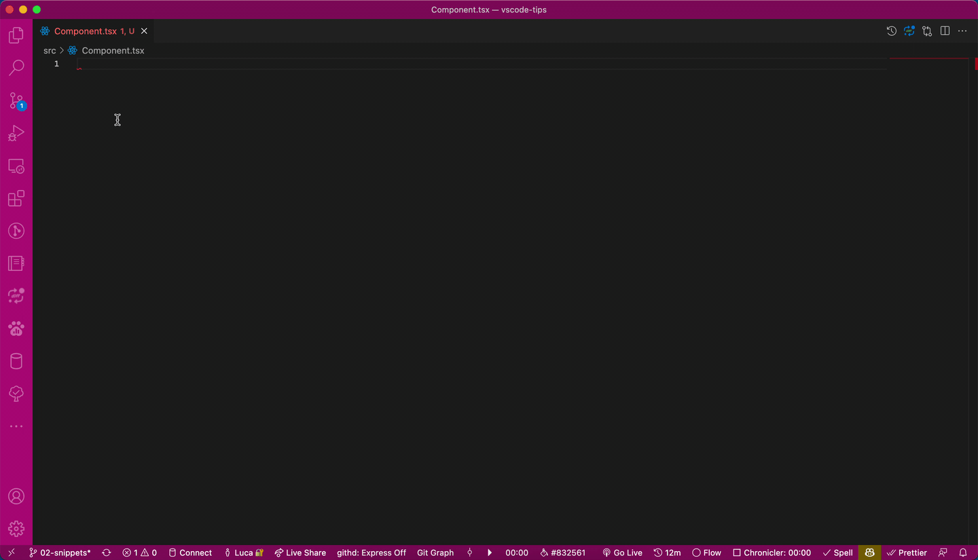This screenshot has height=560, width=978.
Task: Open Source Control view with badge 1
Action: (16, 100)
